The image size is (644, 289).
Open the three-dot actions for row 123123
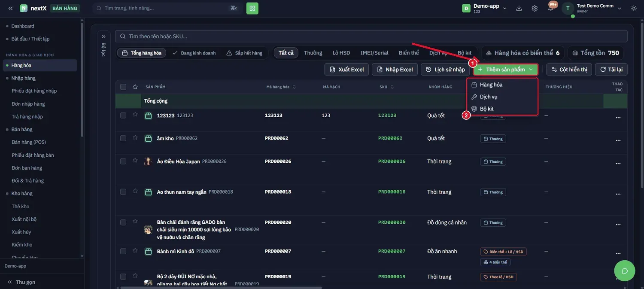(x=618, y=118)
